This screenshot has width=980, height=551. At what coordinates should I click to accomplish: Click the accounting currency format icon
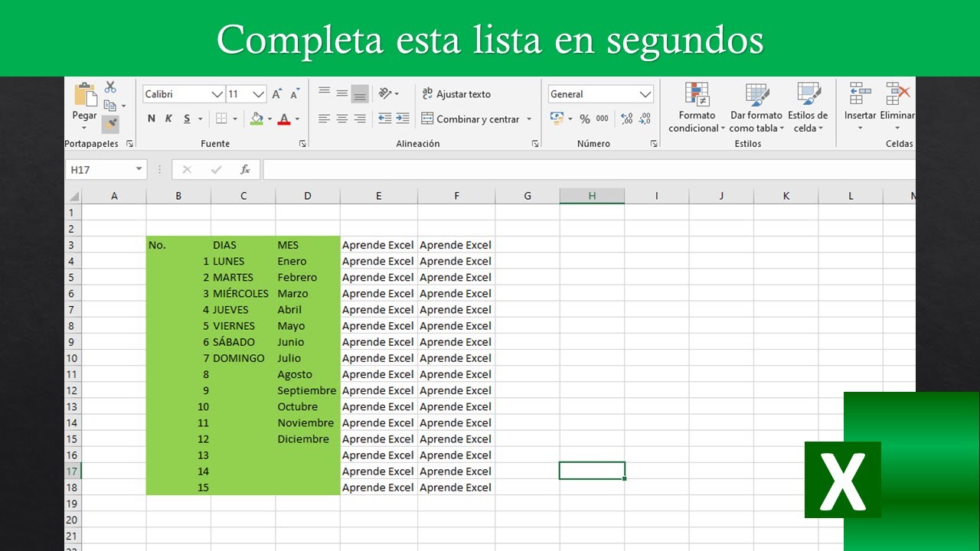pyautogui.click(x=557, y=119)
